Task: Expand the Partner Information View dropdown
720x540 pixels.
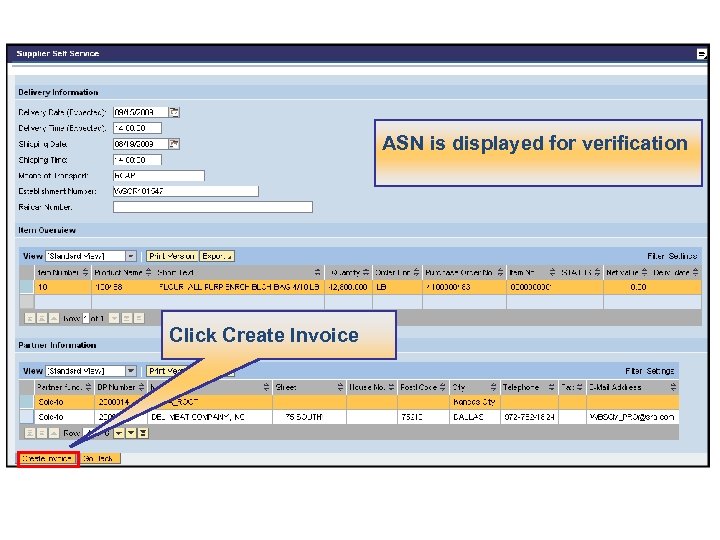Action: 131,371
